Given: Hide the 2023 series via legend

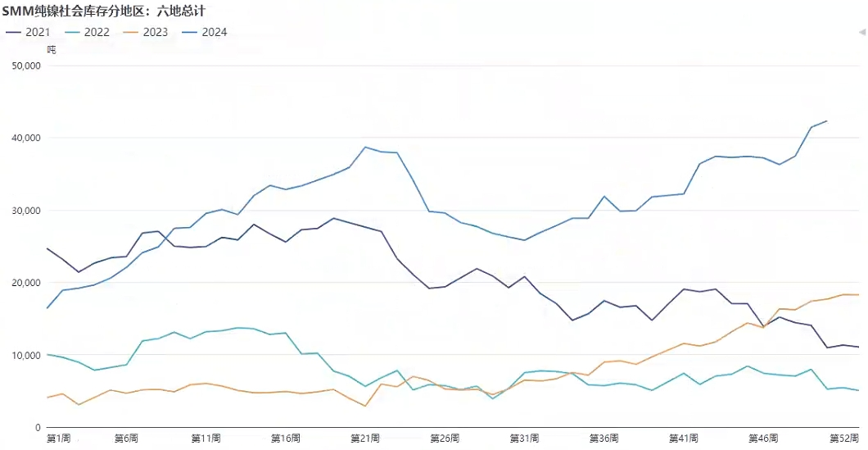Looking at the screenshot, I should pos(155,32).
